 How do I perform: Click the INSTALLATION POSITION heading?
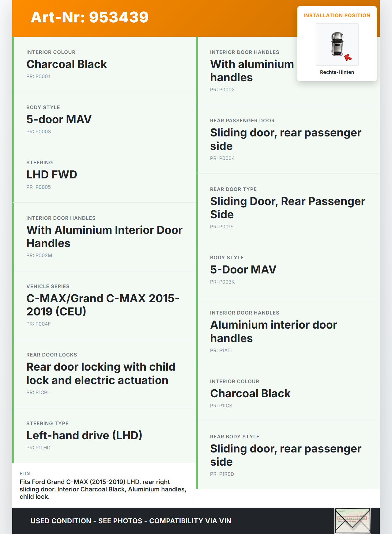337,15
